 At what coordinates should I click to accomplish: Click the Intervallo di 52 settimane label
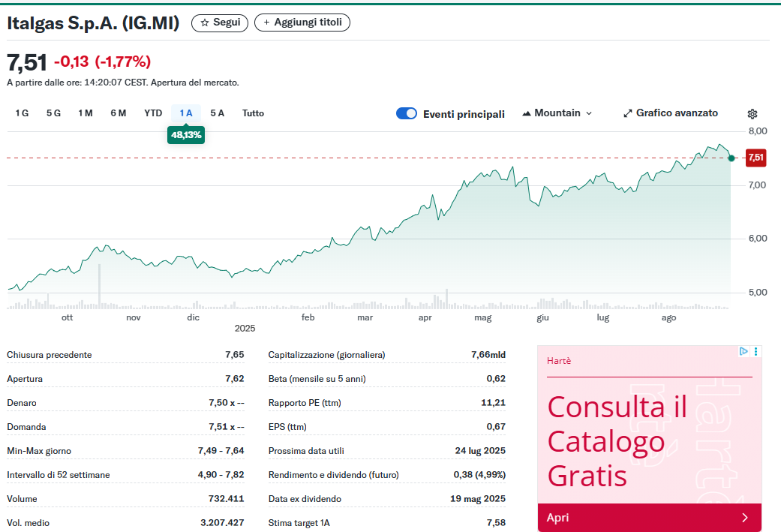pyautogui.click(x=59, y=475)
